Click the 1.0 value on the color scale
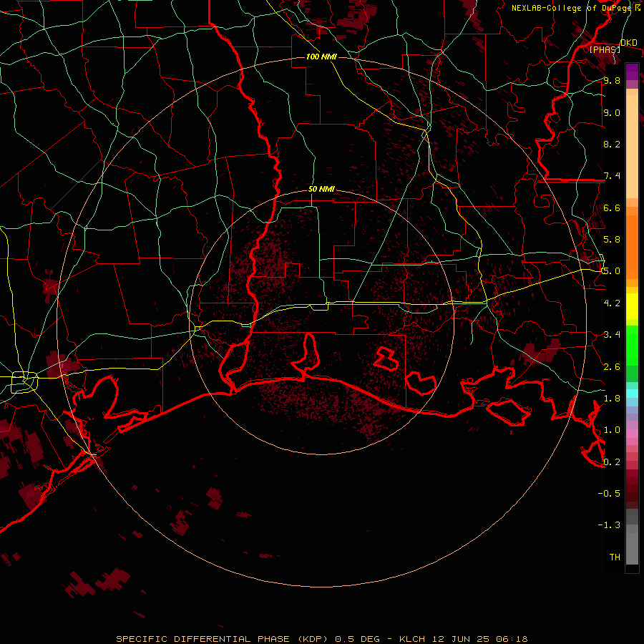 click(612, 430)
